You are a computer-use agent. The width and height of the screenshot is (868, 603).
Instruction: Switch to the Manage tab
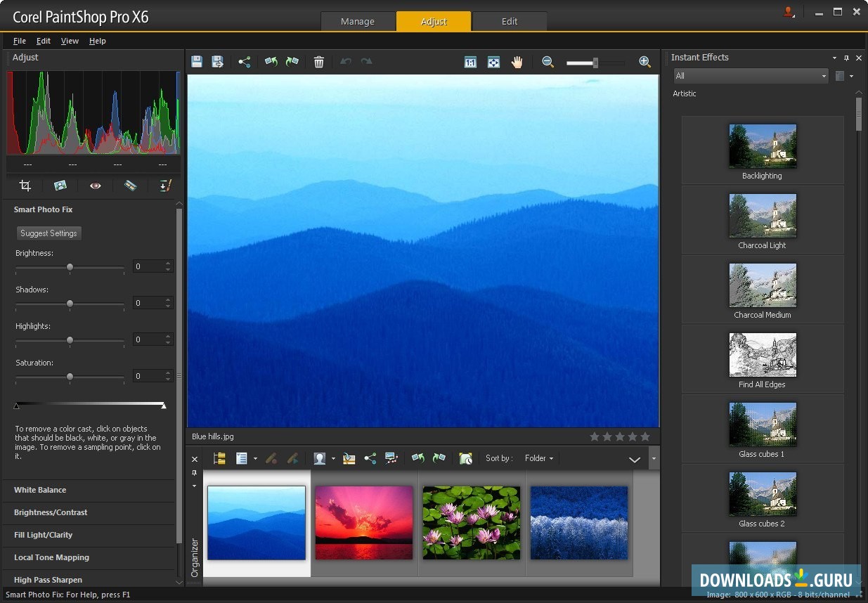coord(358,21)
